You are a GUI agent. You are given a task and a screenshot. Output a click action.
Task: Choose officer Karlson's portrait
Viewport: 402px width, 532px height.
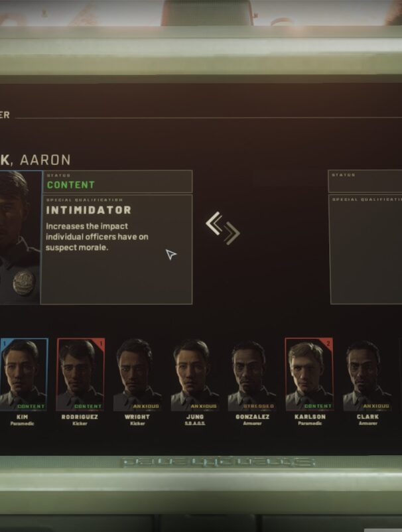[x=309, y=375]
